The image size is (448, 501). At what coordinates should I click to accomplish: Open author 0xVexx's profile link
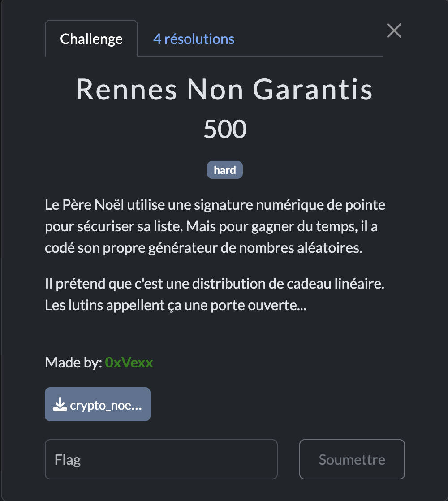point(129,363)
